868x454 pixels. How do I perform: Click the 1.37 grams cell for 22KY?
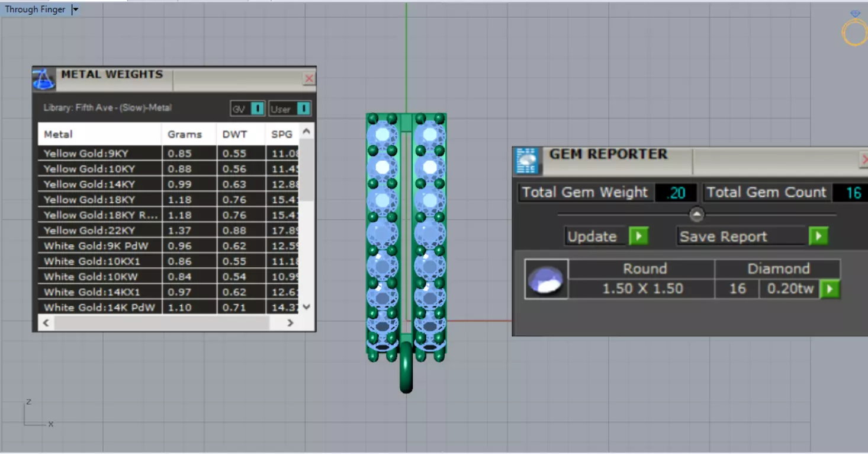(189, 231)
